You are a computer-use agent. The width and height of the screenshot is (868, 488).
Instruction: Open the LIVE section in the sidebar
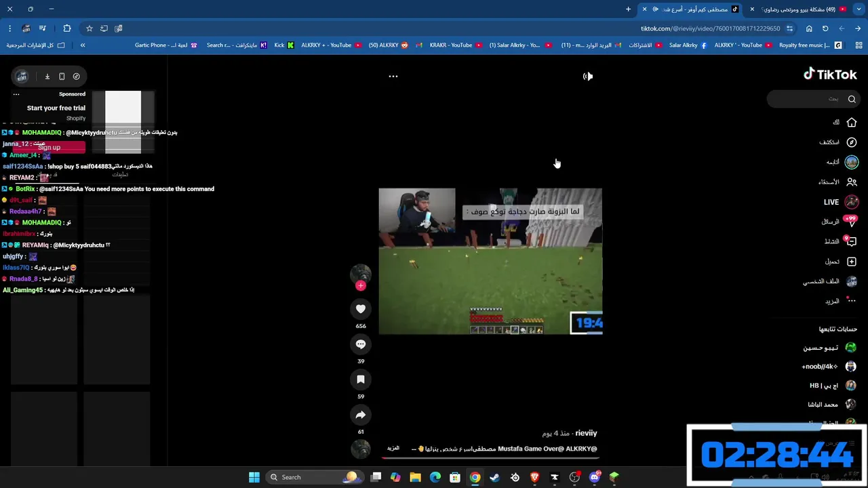(841, 202)
